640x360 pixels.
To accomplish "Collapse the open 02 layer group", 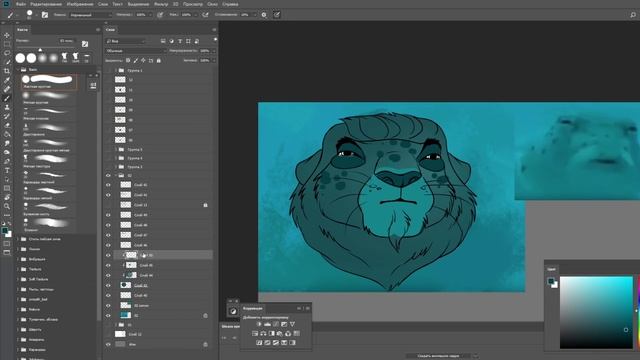I will click(116, 176).
